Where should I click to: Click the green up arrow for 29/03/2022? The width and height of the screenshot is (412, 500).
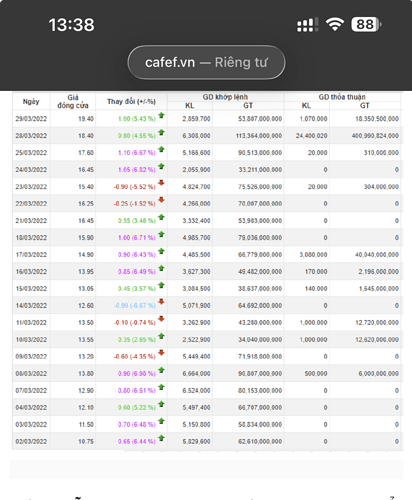[x=161, y=115]
